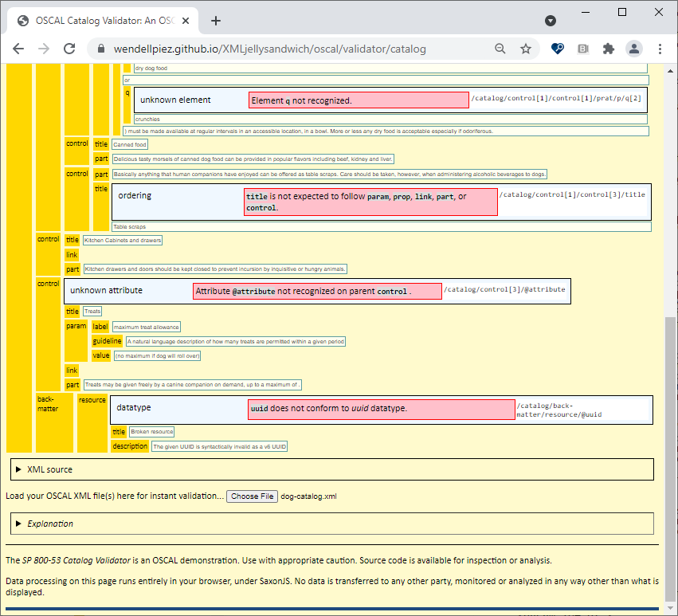The width and height of the screenshot is (678, 616).
Task: Click the 'Treats' title value
Action: pos(92,311)
